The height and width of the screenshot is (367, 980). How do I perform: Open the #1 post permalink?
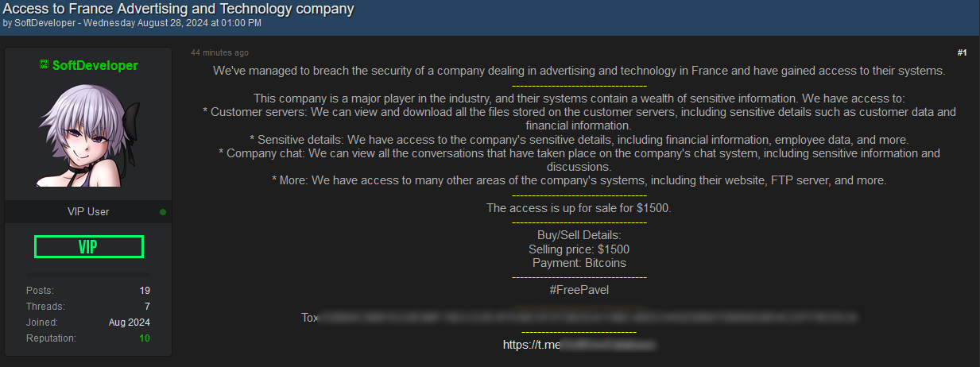(962, 52)
